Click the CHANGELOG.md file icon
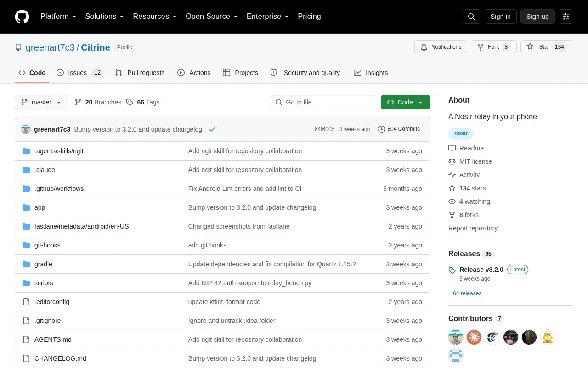 click(x=26, y=358)
